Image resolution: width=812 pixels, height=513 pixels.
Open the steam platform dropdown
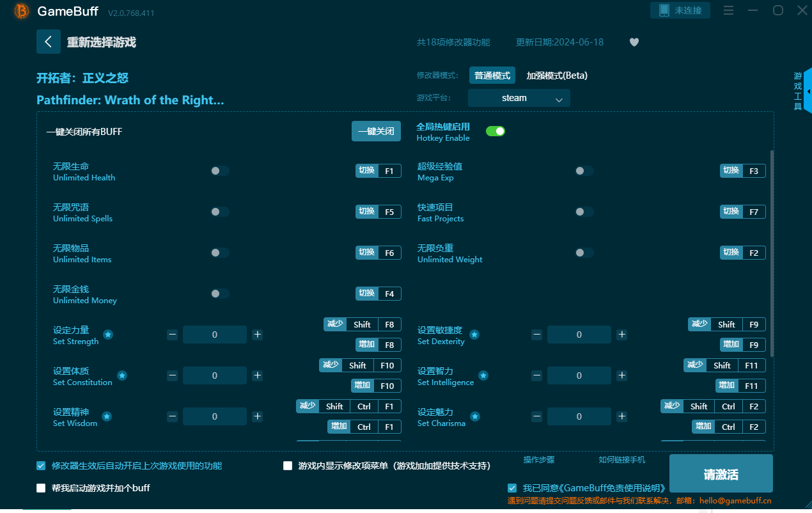point(519,98)
